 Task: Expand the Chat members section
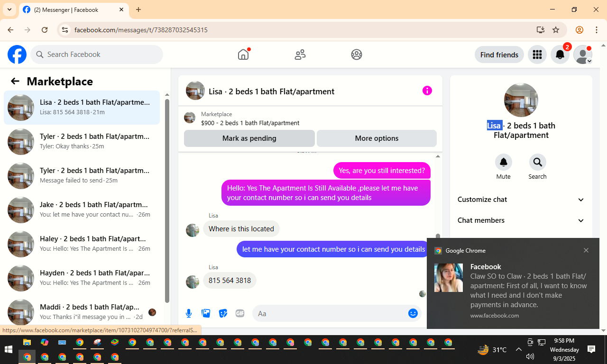521,220
